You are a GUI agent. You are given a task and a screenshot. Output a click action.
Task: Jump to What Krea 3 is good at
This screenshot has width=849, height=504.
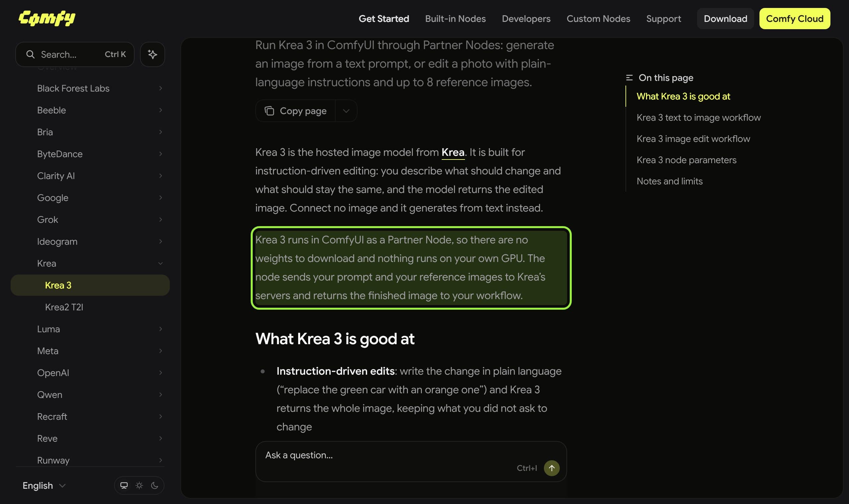683,96
